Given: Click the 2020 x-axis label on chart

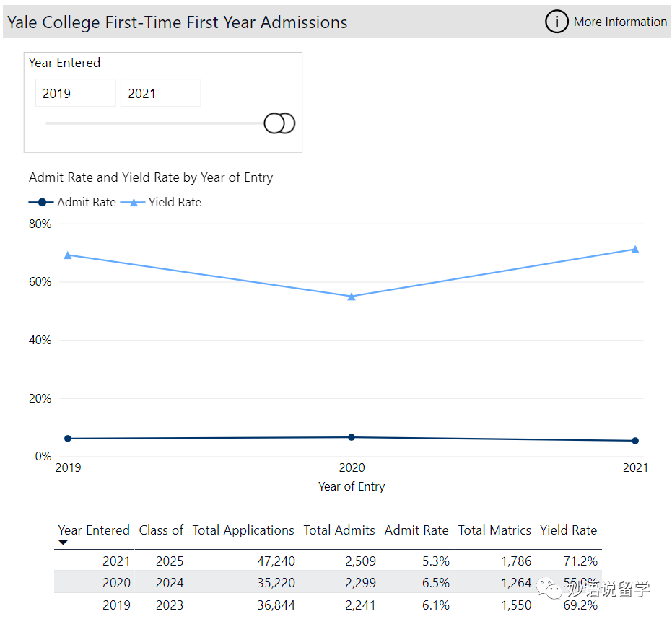Looking at the screenshot, I should pyautogui.click(x=352, y=467).
